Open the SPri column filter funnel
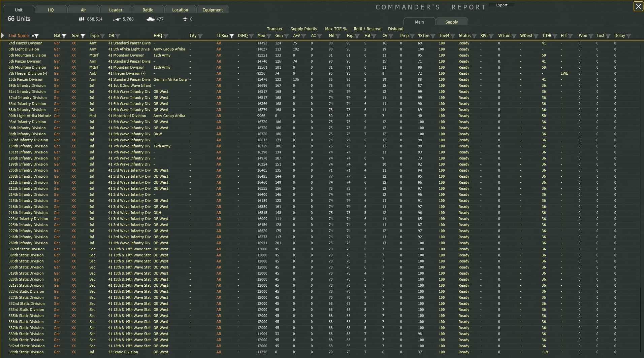Screen dimensions: 644x358 click(491, 36)
